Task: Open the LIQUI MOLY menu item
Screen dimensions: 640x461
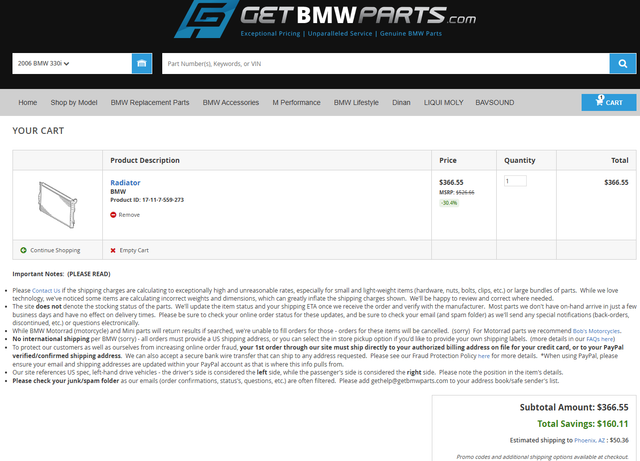Action: [444, 102]
